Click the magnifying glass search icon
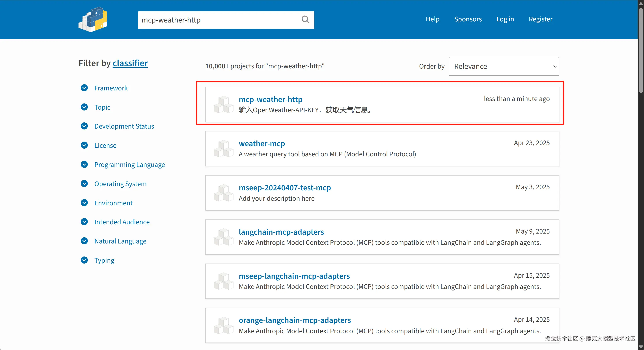 click(x=305, y=19)
